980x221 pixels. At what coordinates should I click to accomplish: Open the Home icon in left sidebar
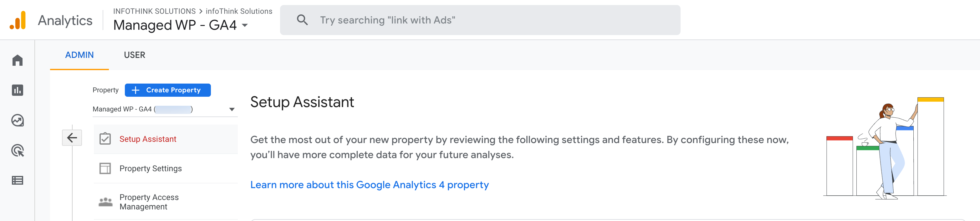coord(18,60)
